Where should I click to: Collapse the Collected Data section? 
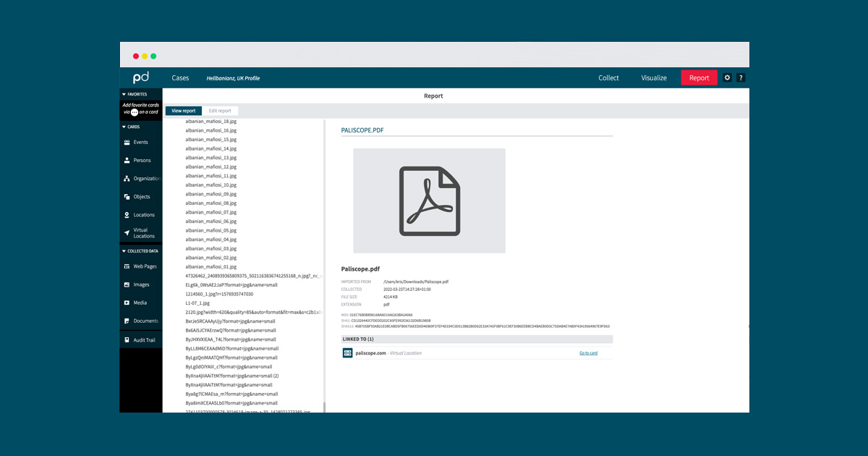124,251
